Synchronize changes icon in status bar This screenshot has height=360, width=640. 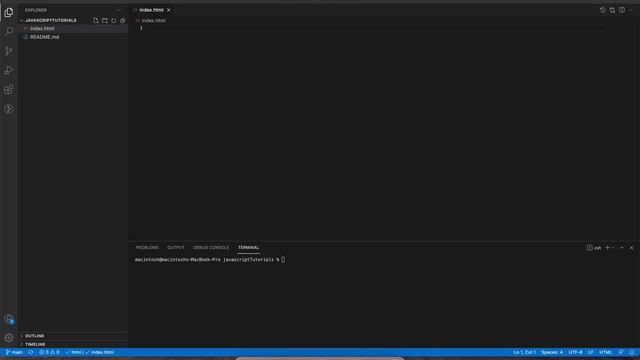point(31,352)
